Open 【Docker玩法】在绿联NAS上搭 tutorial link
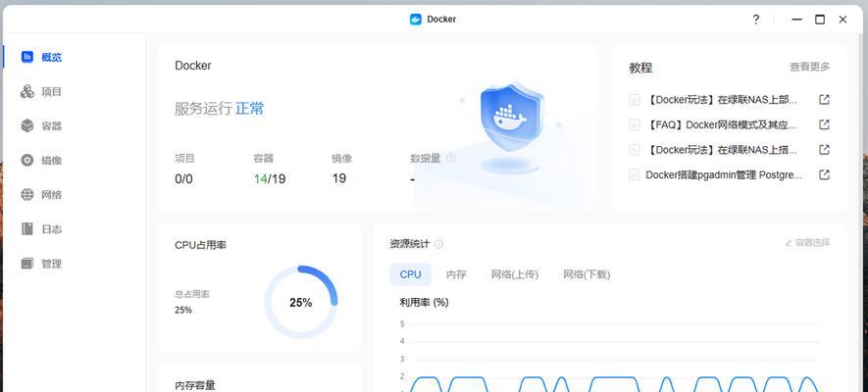868x392 pixels. tap(721, 150)
